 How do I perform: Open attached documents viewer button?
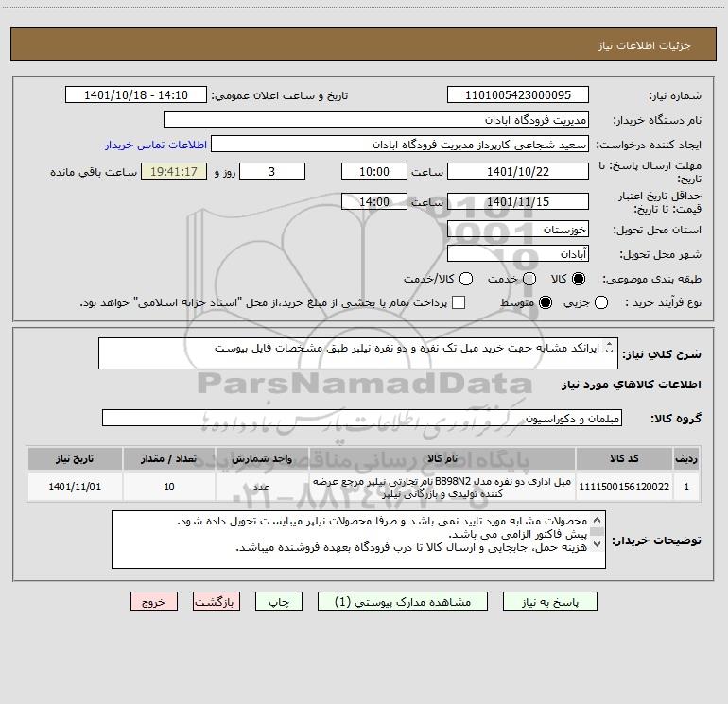[x=403, y=602]
